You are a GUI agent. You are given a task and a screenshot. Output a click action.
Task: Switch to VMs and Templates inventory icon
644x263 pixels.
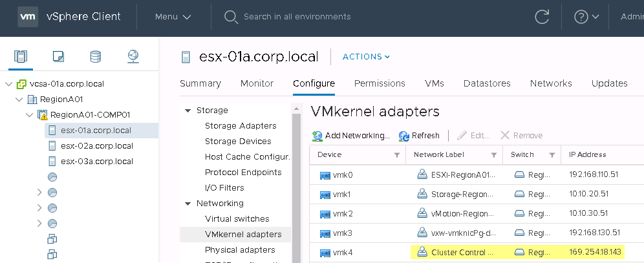[x=58, y=57]
